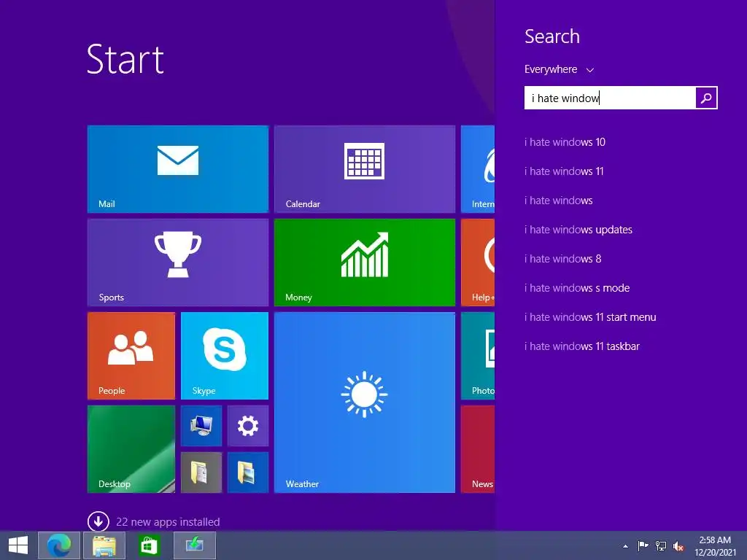This screenshot has height=560, width=747.
Task: Show hidden tray icons arrow
Action: (625, 546)
